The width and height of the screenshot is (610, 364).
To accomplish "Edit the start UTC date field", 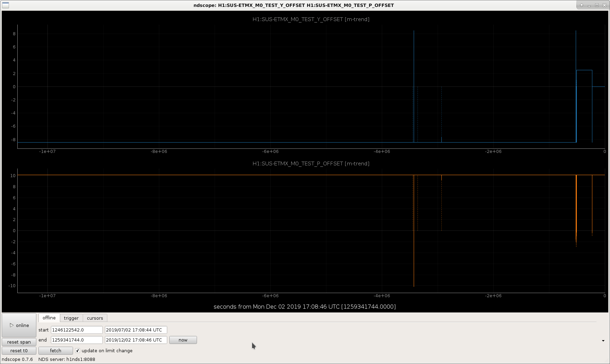I will pyautogui.click(x=136, y=330).
